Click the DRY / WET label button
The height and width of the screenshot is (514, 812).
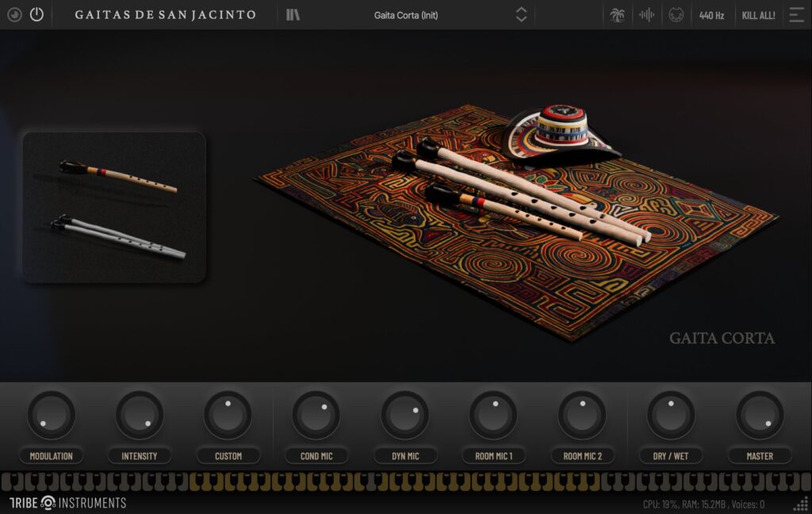point(671,456)
